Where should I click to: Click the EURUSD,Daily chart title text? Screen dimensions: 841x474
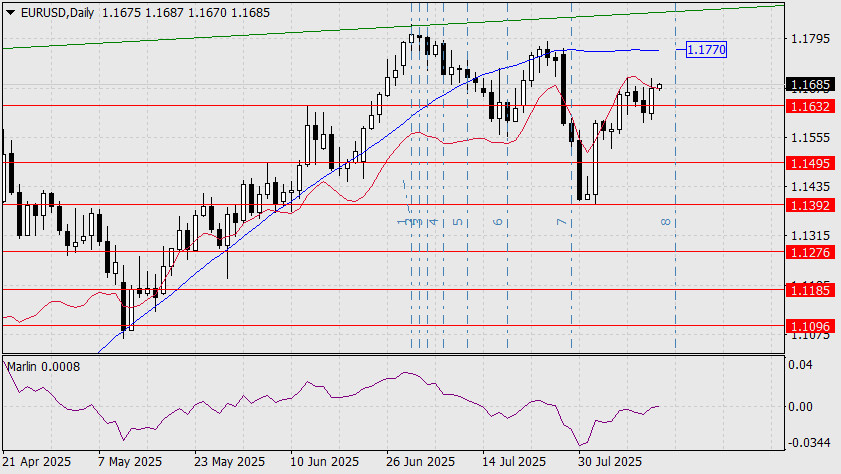click(57, 12)
